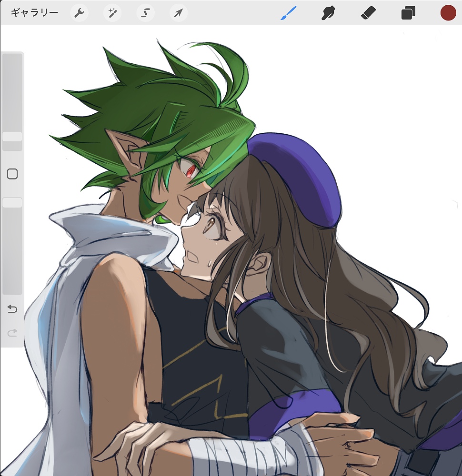Undo the last stroke with the undo arrow
The width and height of the screenshot is (462, 476).
[x=12, y=309]
